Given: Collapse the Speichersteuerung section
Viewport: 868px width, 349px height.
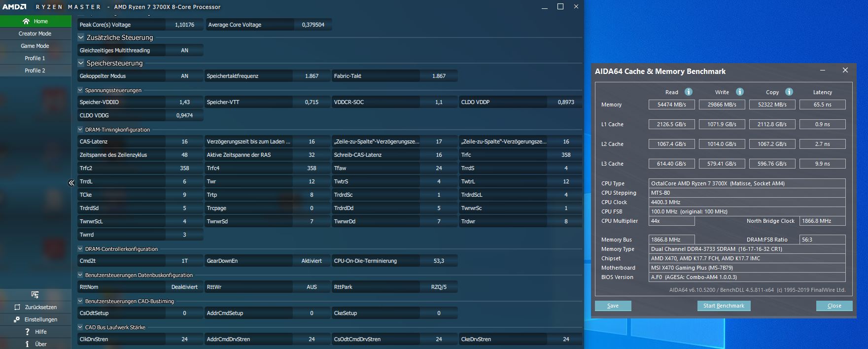Looking at the screenshot, I should tap(81, 63).
